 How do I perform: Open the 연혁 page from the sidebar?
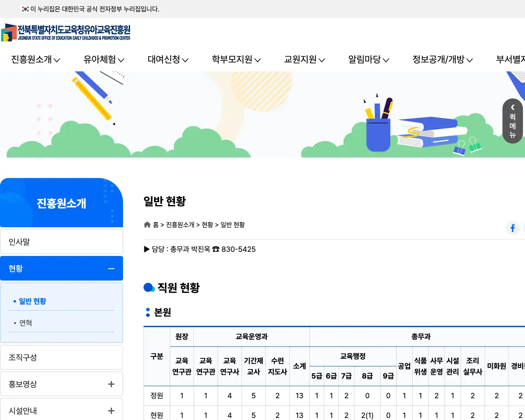click(26, 322)
